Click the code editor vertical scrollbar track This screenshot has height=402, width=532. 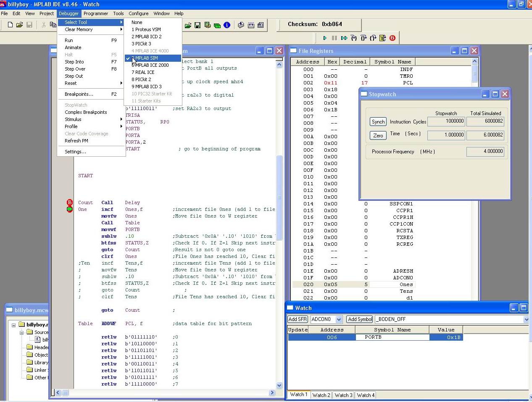(279, 225)
